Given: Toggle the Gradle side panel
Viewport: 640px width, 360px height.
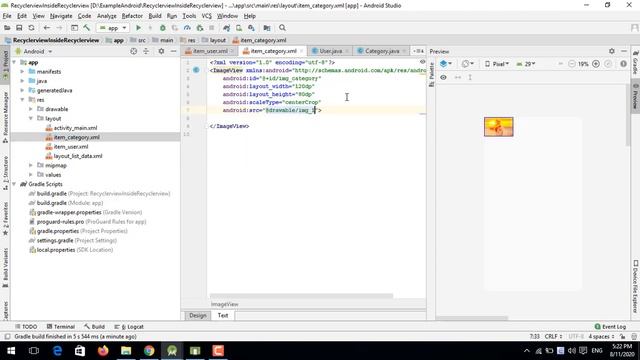Looking at the screenshot, I should click(x=635, y=62).
